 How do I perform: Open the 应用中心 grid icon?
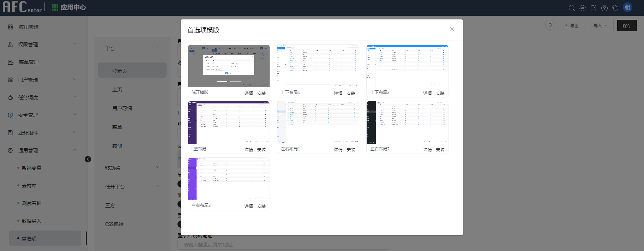click(55, 7)
